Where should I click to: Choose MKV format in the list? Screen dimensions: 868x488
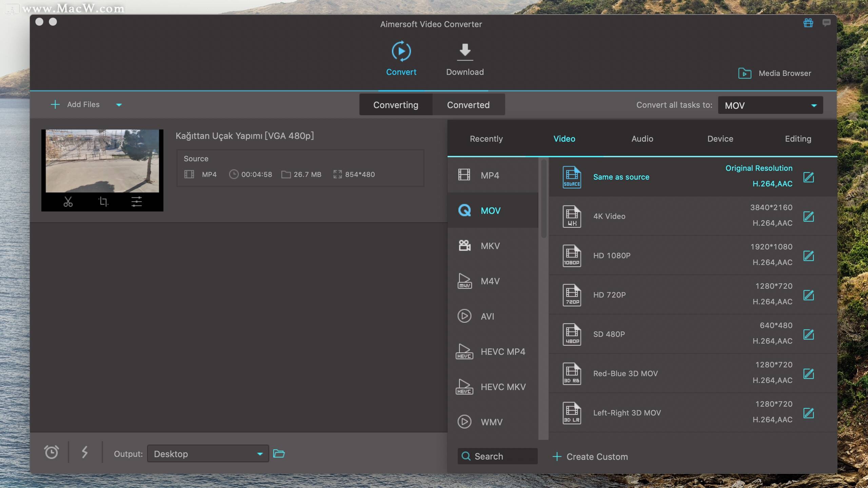pos(493,246)
